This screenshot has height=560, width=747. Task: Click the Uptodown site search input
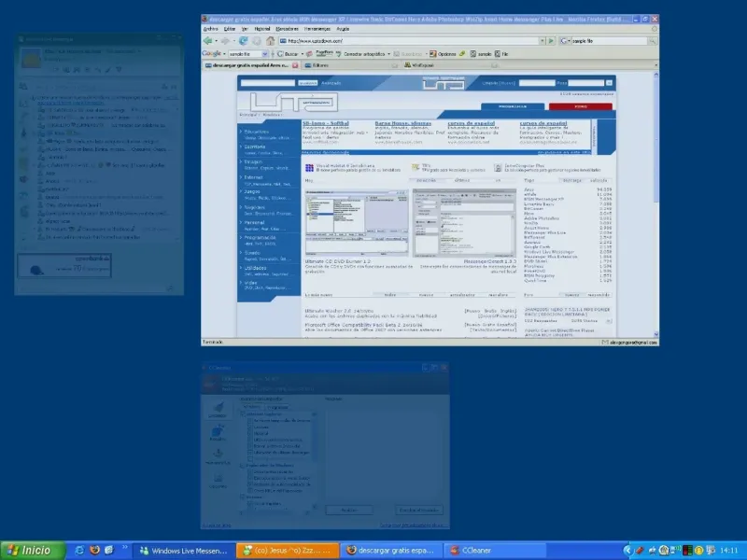(268, 83)
